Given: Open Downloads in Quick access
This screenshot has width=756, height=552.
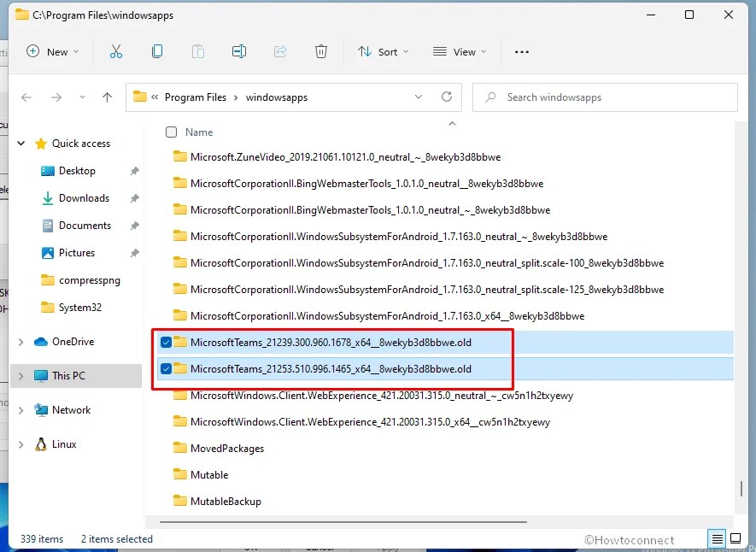Looking at the screenshot, I should point(84,198).
